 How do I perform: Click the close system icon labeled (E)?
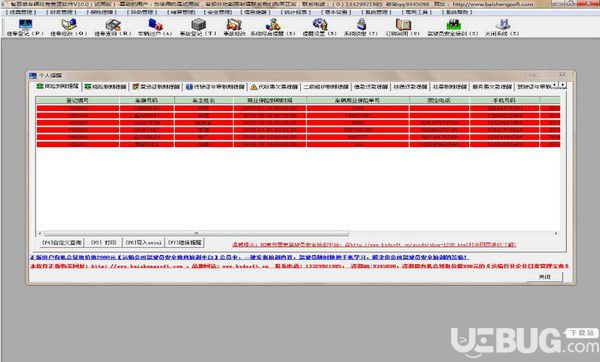[502, 28]
